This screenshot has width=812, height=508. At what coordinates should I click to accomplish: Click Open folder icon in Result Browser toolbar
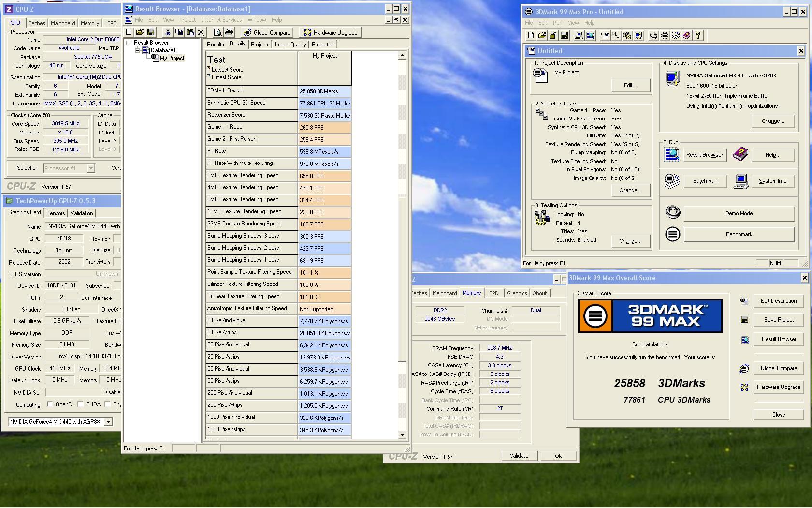point(140,32)
